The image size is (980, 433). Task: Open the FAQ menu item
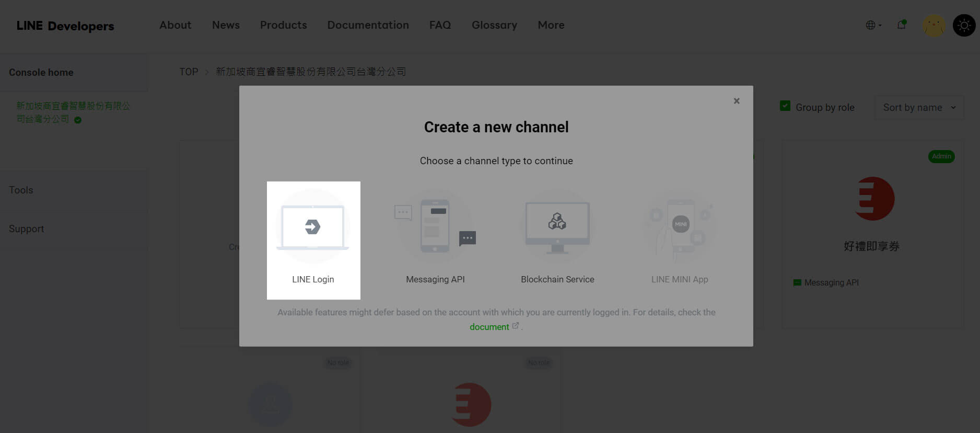[440, 25]
